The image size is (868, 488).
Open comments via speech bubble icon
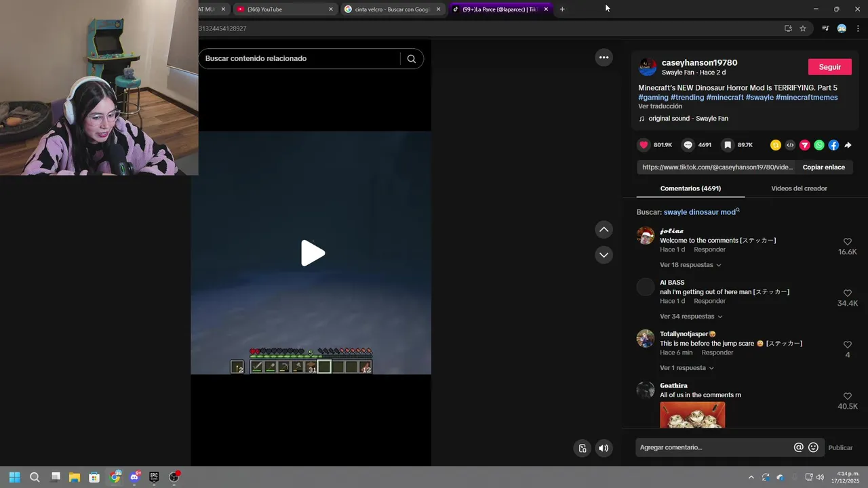coord(688,145)
